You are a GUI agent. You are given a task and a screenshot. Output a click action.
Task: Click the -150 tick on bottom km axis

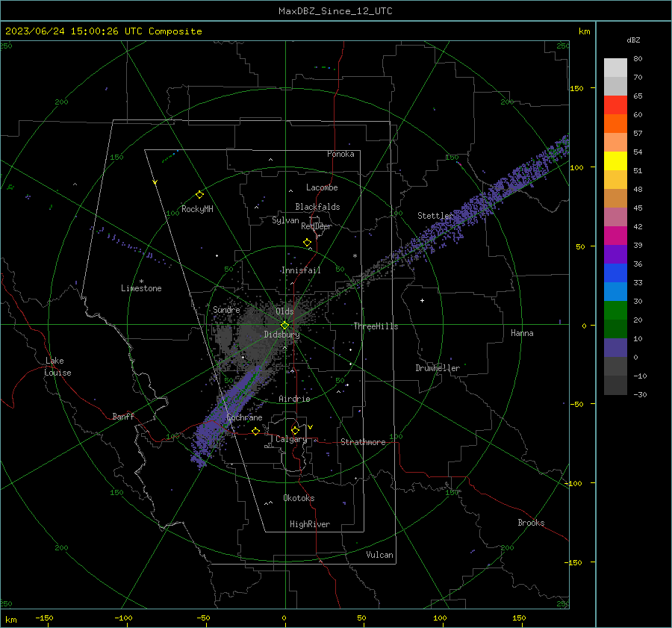45,618
